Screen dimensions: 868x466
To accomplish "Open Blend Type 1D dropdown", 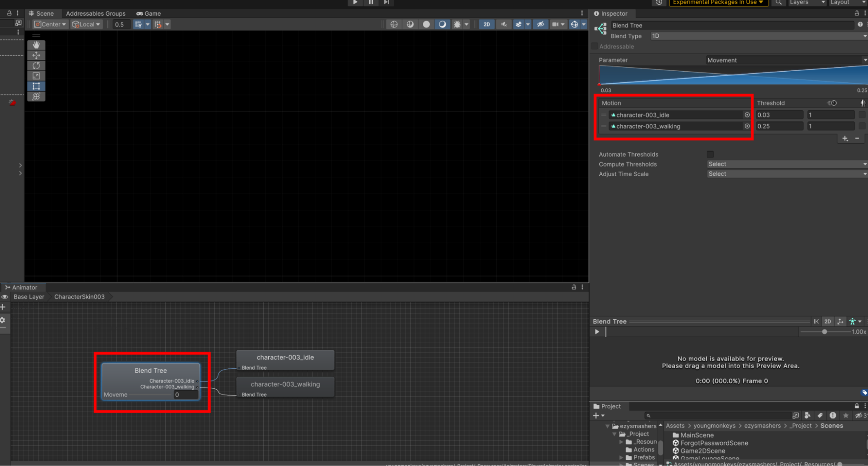I will pyautogui.click(x=758, y=36).
